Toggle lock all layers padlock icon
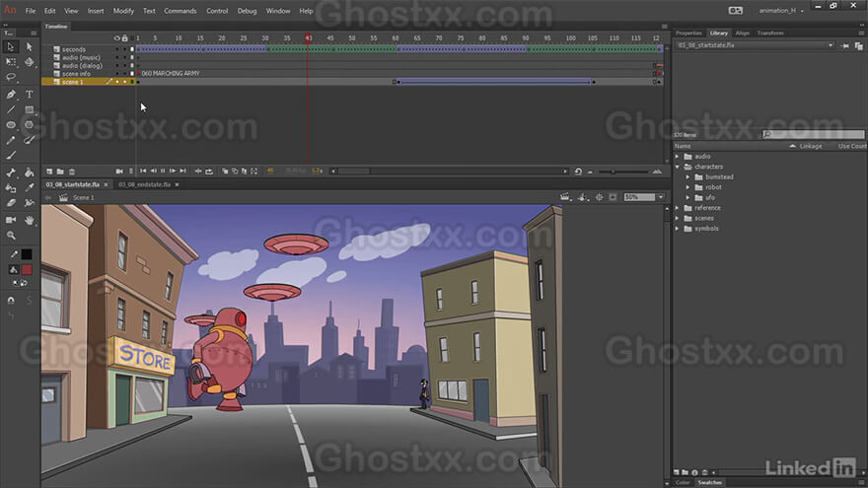The width and height of the screenshot is (868, 488). pos(124,38)
